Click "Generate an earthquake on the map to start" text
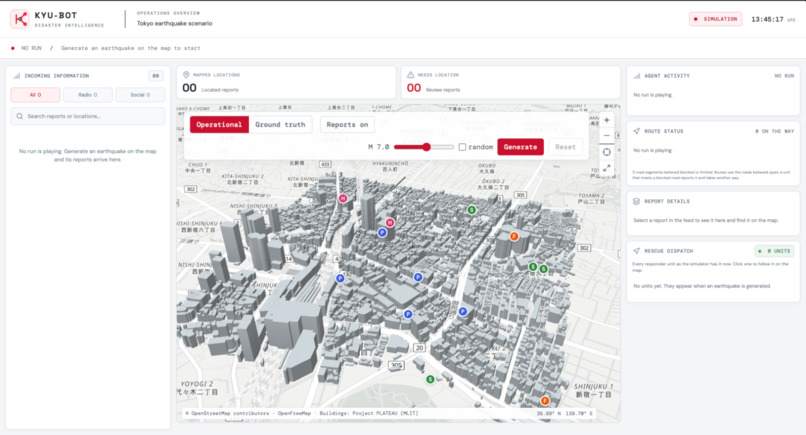 [x=131, y=48]
